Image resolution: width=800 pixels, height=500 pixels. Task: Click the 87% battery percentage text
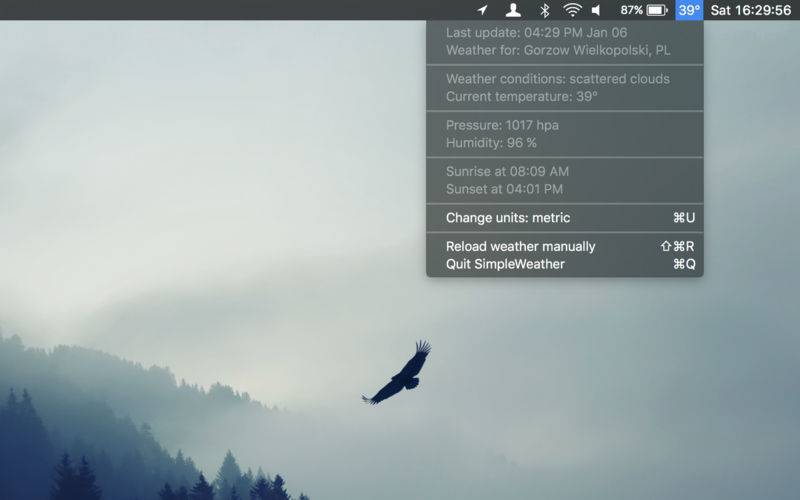pyautogui.click(x=631, y=10)
